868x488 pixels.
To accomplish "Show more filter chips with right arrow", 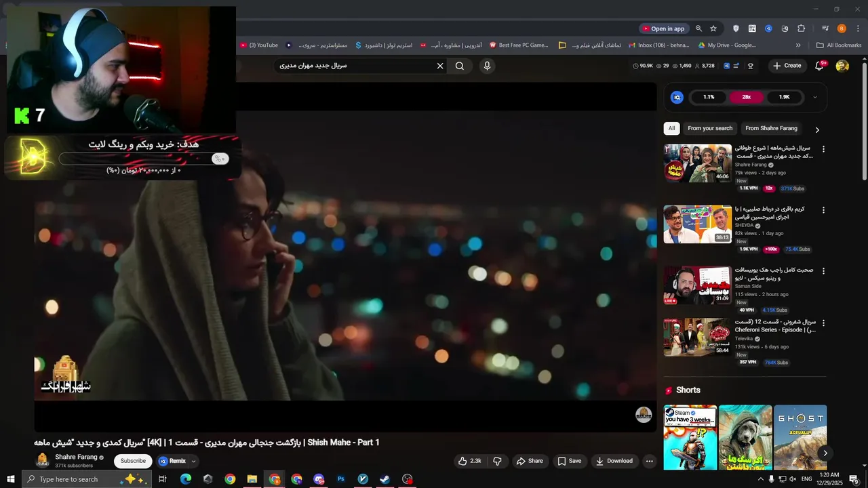I will coord(817,129).
